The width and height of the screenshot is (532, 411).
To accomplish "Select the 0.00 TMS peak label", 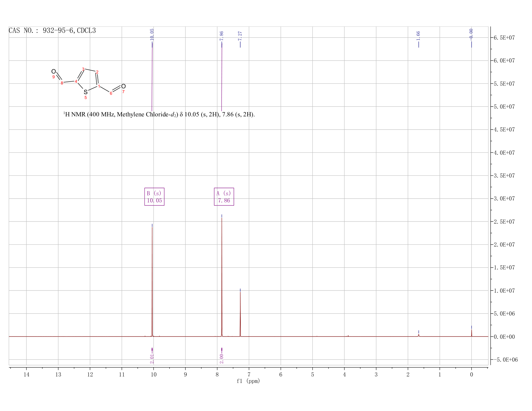I will pyautogui.click(x=471, y=34).
